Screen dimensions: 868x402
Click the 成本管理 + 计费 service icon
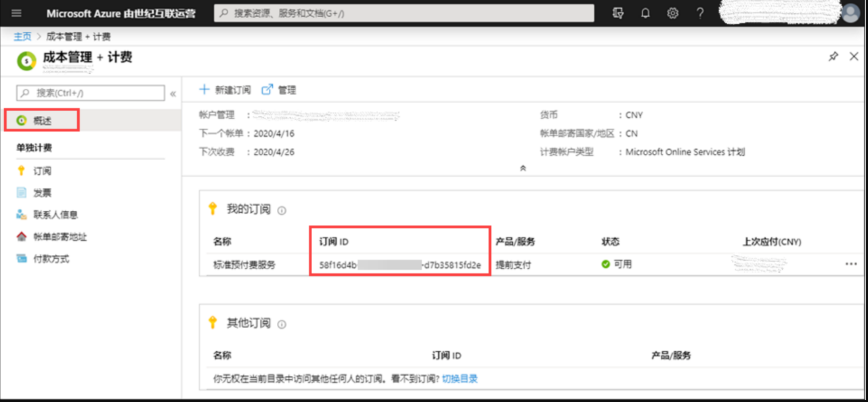(x=26, y=60)
